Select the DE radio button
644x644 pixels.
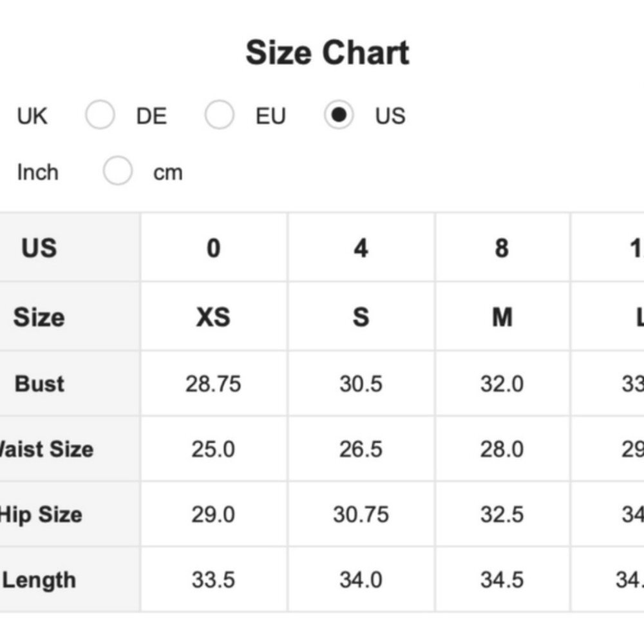click(x=100, y=116)
